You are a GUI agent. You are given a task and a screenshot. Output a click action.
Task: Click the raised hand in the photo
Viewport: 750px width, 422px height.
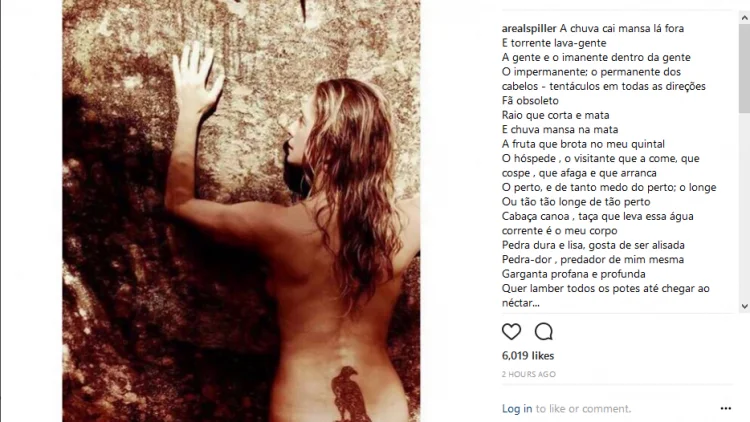pyautogui.click(x=196, y=77)
